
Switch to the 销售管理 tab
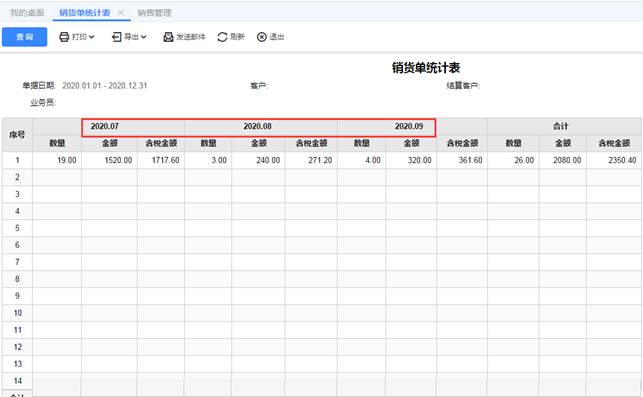(155, 13)
